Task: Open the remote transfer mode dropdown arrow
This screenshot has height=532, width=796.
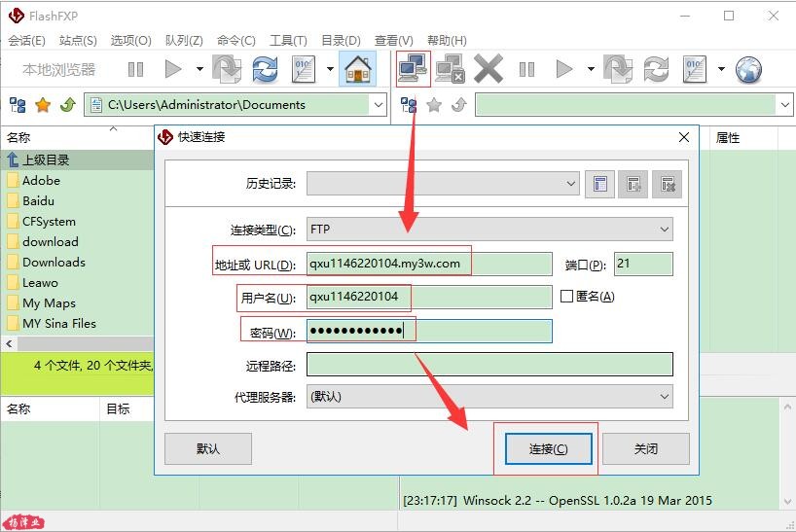Action: click(721, 69)
